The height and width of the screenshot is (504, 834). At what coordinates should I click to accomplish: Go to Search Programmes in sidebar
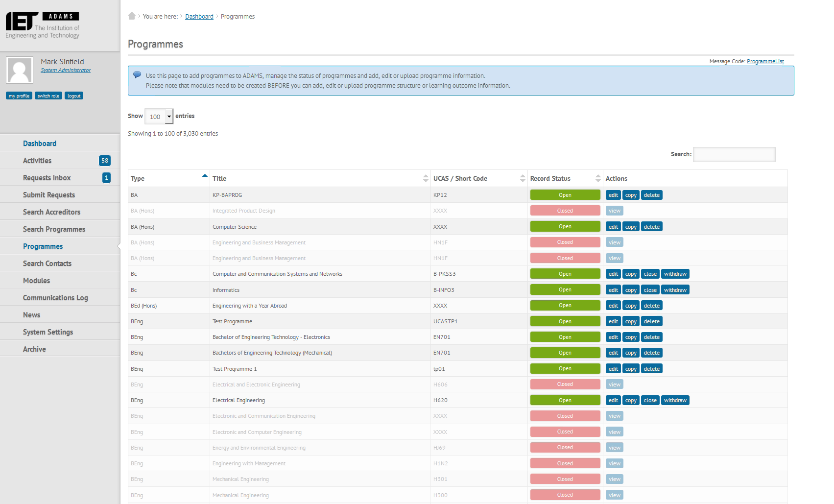click(x=54, y=229)
